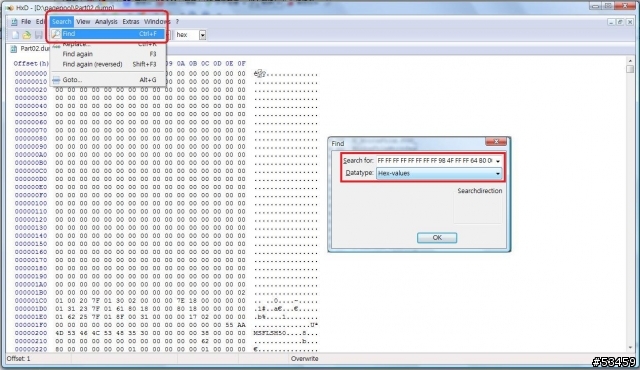This screenshot has height=370, width=640.
Task: Choose Goto... in the Search menu
Action: 108,80
